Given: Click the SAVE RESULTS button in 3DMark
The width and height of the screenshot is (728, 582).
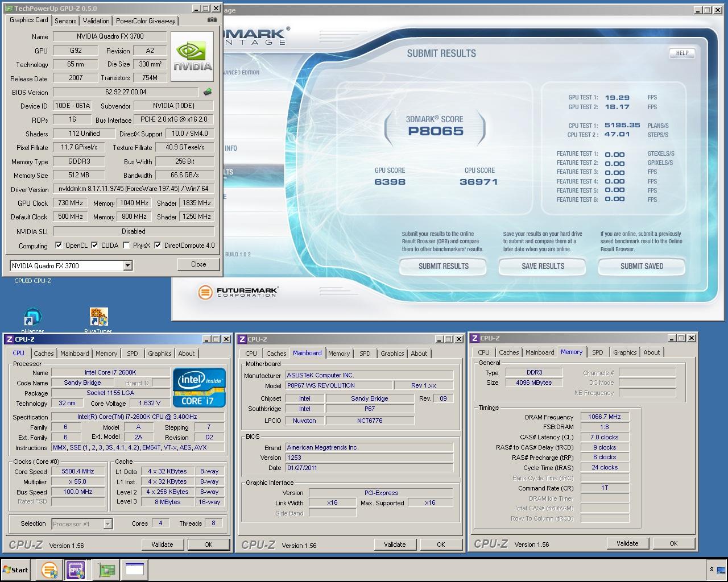Looking at the screenshot, I should [x=543, y=266].
